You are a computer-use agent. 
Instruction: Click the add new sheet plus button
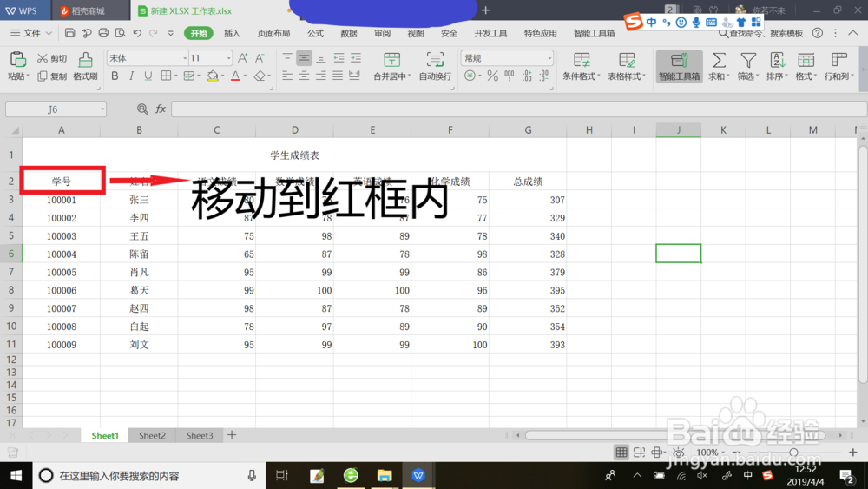coord(232,435)
